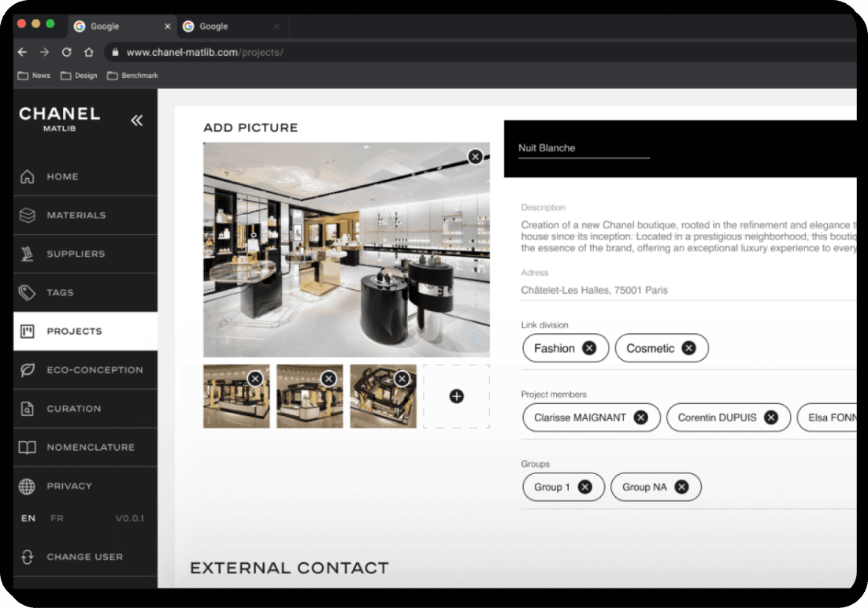Image resolution: width=868 pixels, height=608 pixels.
Task: Remove the Fashion division tag
Action: click(589, 348)
